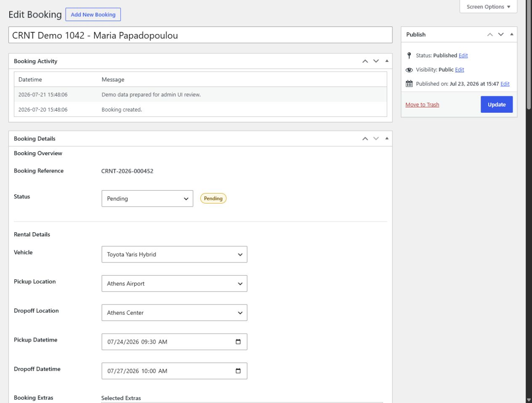Click the Booking Overview heading

38,153
